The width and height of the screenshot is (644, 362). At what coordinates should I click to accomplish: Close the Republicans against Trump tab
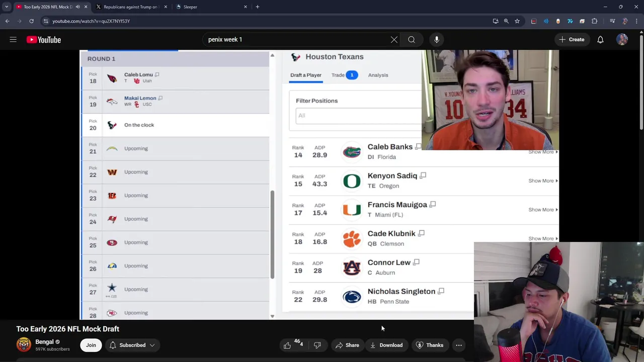(166, 7)
